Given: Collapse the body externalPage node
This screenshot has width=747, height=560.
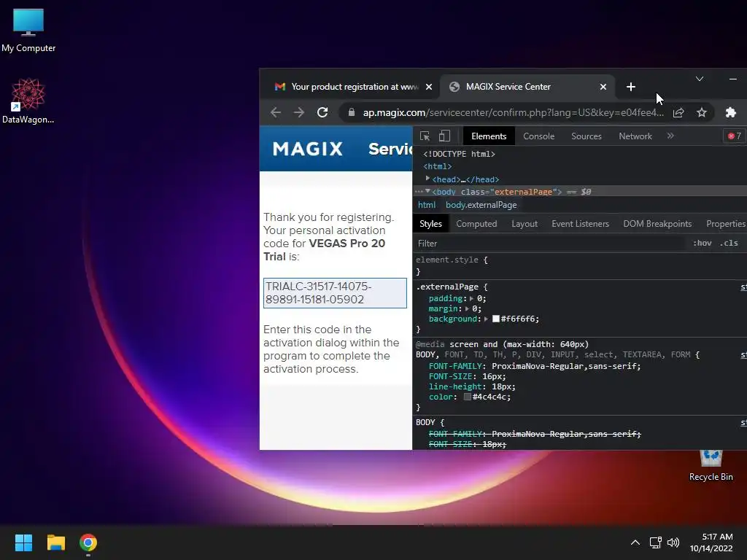Looking at the screenshot, I should [x=427, y=191].
